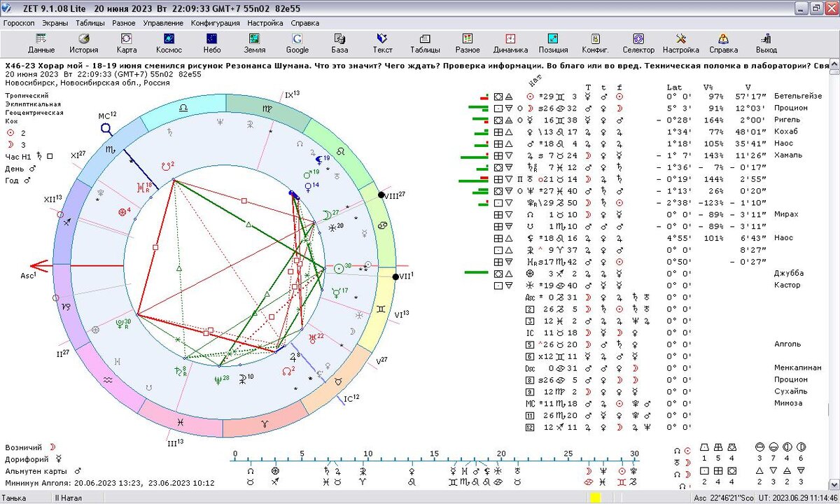Click the 164% value in the Mercury row

[713, 120]
